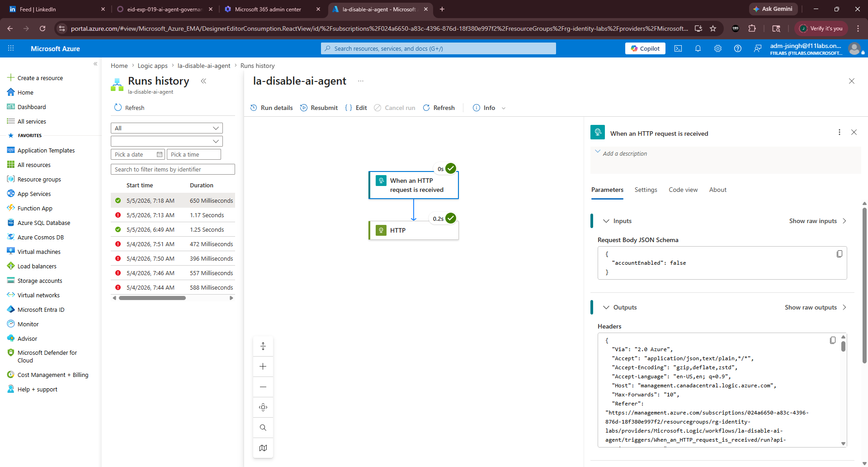Zoom out on the designer canvas

click(x=263, y=387)
